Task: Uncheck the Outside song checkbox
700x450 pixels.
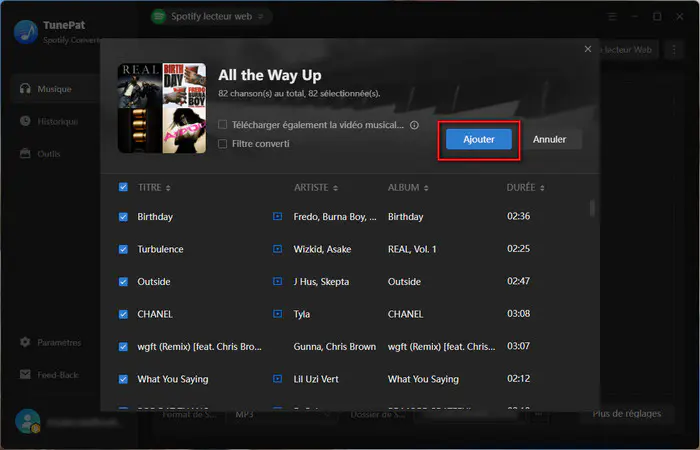Action: 123,282
